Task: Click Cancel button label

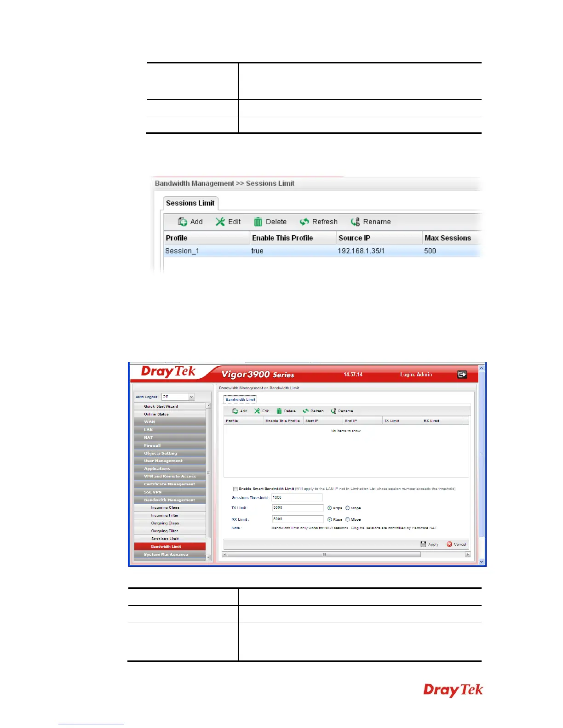Action: (460, 544)
